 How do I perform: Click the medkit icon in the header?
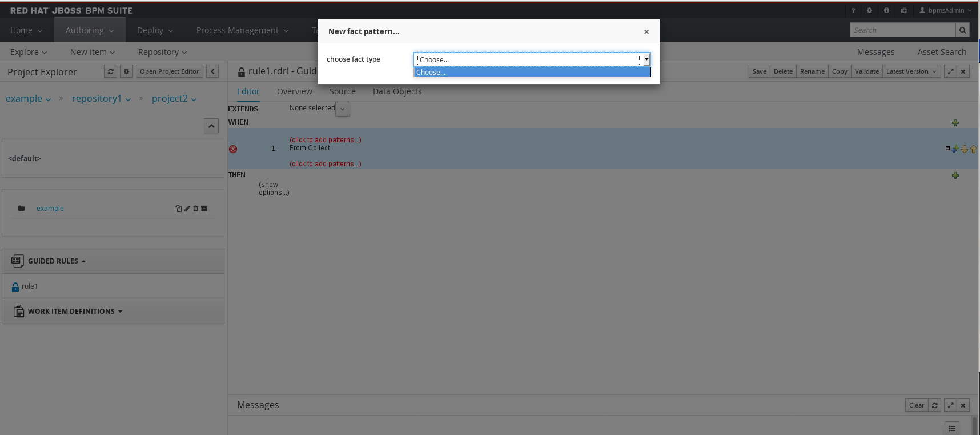click(x=904, y=10)
